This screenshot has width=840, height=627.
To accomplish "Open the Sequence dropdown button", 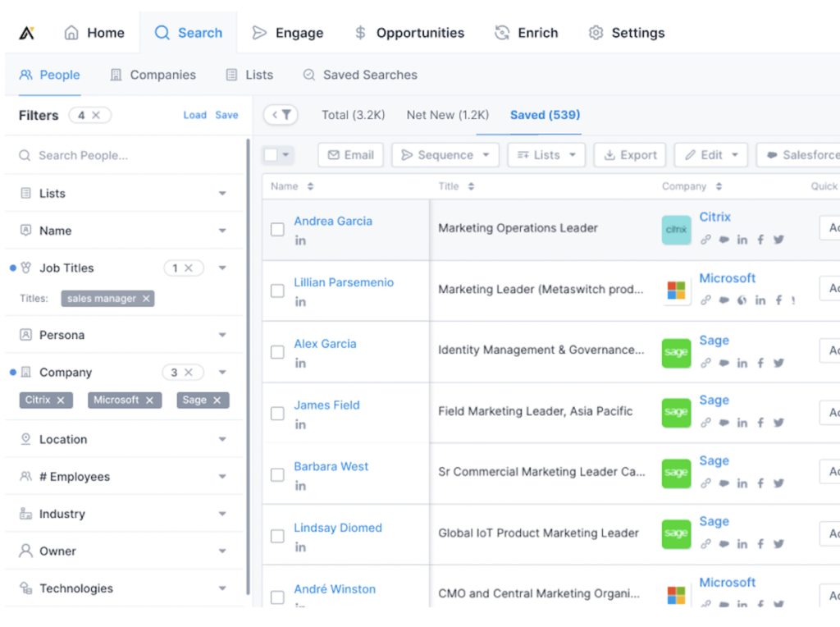I will (x=445, y=155).
